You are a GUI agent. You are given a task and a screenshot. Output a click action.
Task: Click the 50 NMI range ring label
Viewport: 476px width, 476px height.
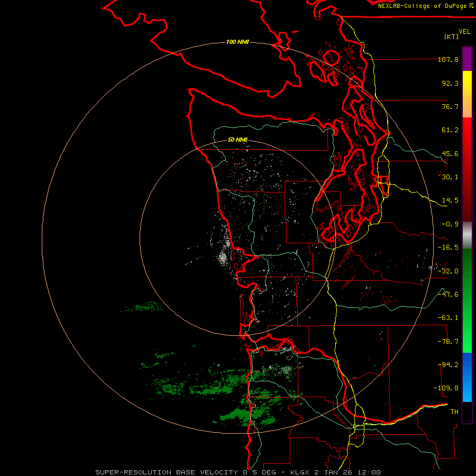pyautogui.click(x=237, y=140)
